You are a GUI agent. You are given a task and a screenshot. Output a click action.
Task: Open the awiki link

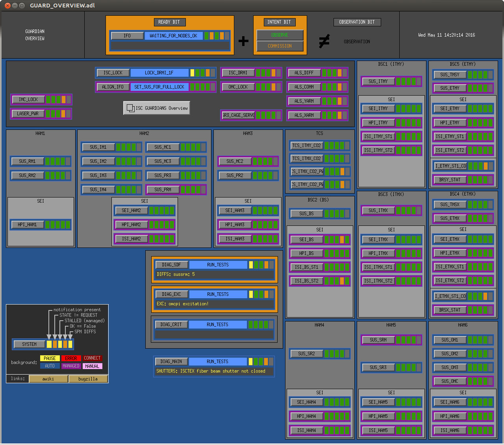coord(48,379)
